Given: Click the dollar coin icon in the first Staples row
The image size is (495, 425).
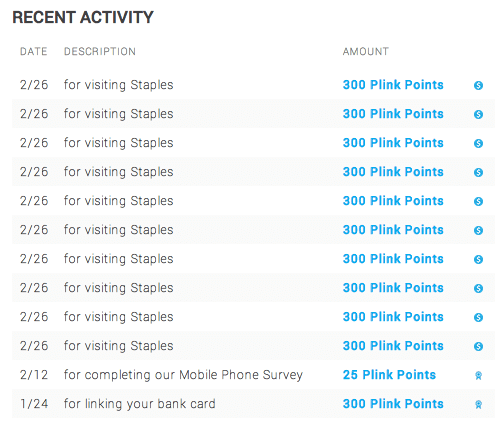Looking at the screenshot, I should coord(478,85).
